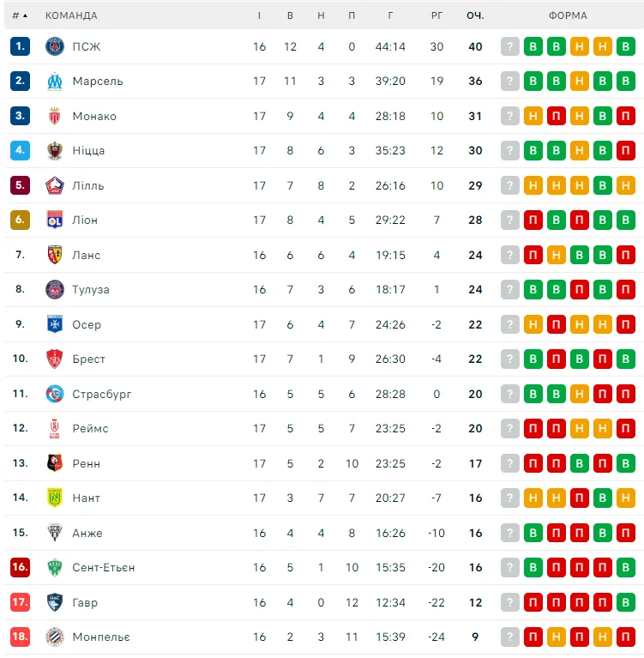This screenshot has height=658, width=644.
Task: Sort standings by РГ goal difference header
Action: click(x=437, y=15)
